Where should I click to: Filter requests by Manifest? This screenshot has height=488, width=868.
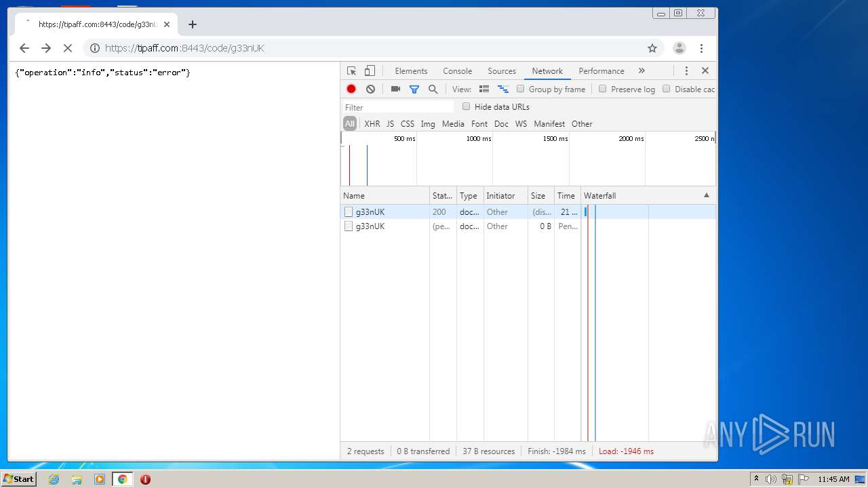click(x=549, y=123)
